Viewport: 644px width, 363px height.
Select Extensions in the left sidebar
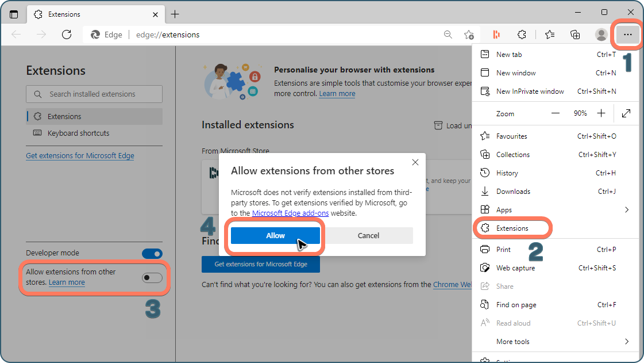94,116
